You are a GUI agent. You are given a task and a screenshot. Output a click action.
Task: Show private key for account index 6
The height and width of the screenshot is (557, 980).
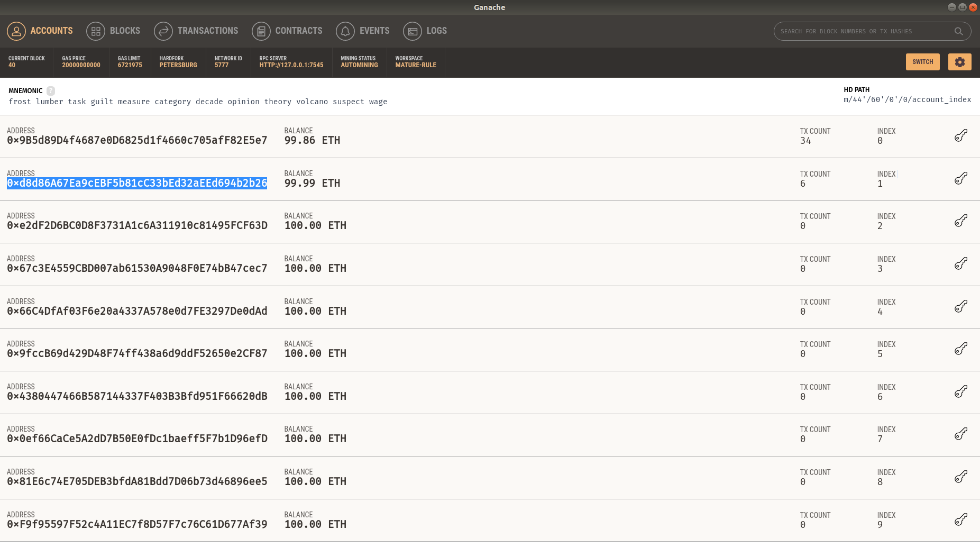(x=961, y=392)
